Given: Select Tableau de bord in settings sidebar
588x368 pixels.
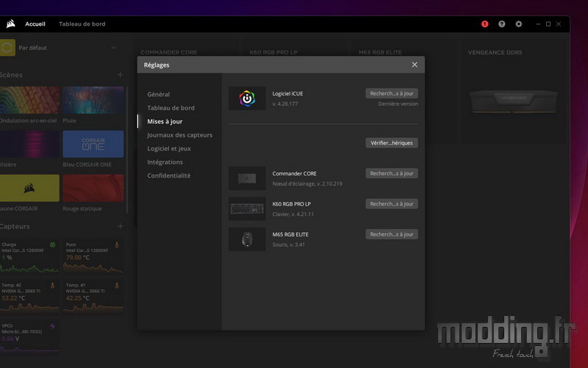Looking at the screenshot, I should point(171,108).
